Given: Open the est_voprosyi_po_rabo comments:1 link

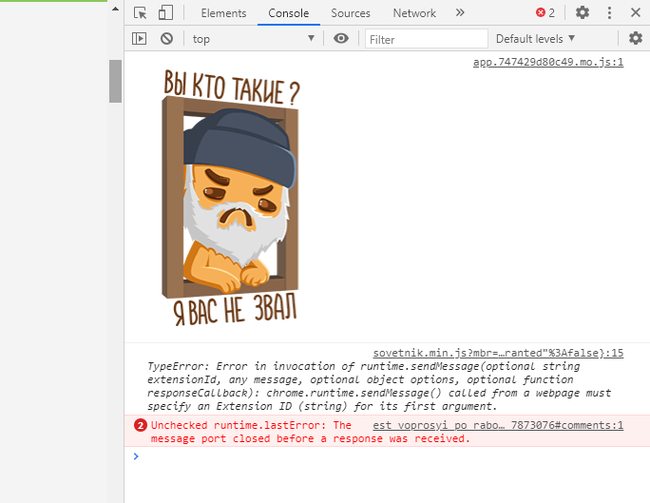Looking at the screenshot, I should pos(497,425).
